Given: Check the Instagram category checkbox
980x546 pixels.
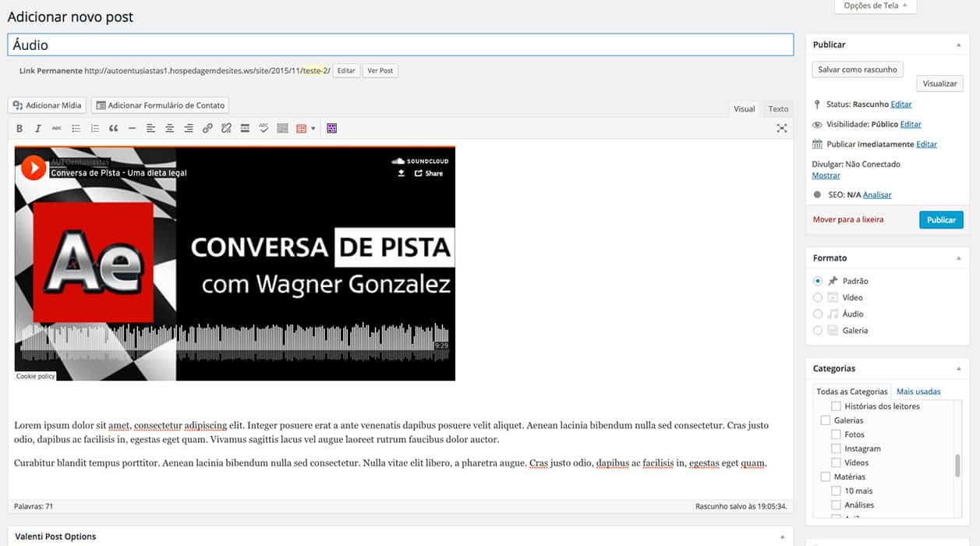Looking at the screenshot, I should coord(836,449).
